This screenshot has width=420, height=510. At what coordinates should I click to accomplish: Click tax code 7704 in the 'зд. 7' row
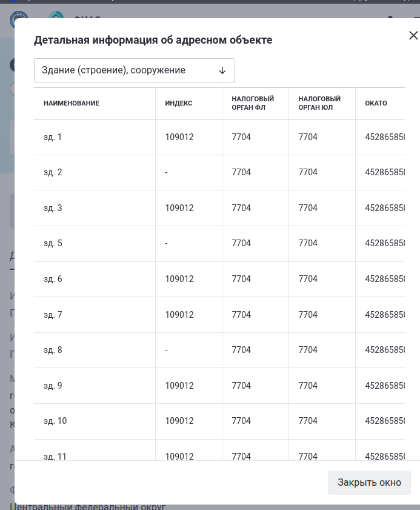tap(241, 315)
